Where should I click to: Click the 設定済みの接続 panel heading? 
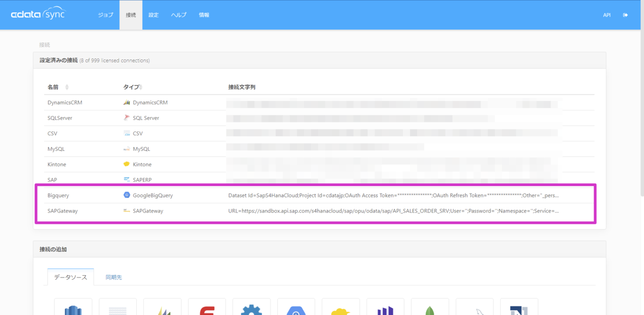(x=58, y=60)
